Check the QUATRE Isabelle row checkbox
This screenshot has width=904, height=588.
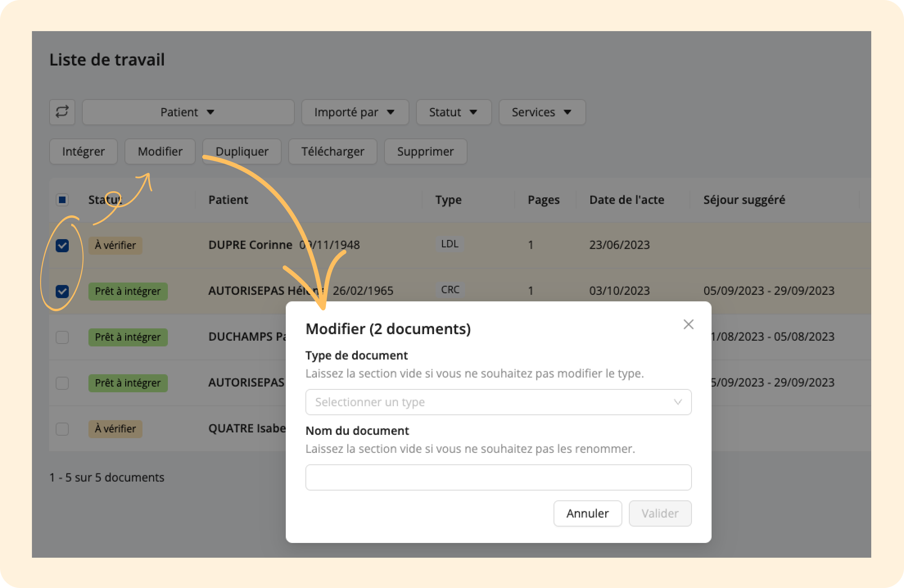[x=62, y=429]
